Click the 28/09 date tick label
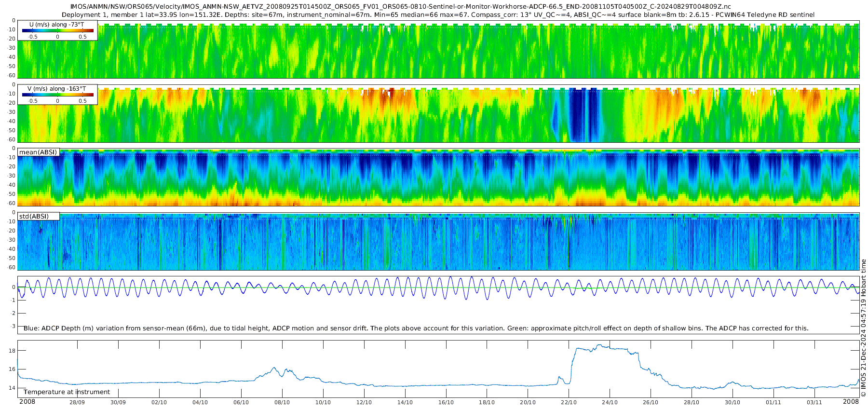Image resolution: width=868 pixels, height=410 pixels. pos(77,402)
